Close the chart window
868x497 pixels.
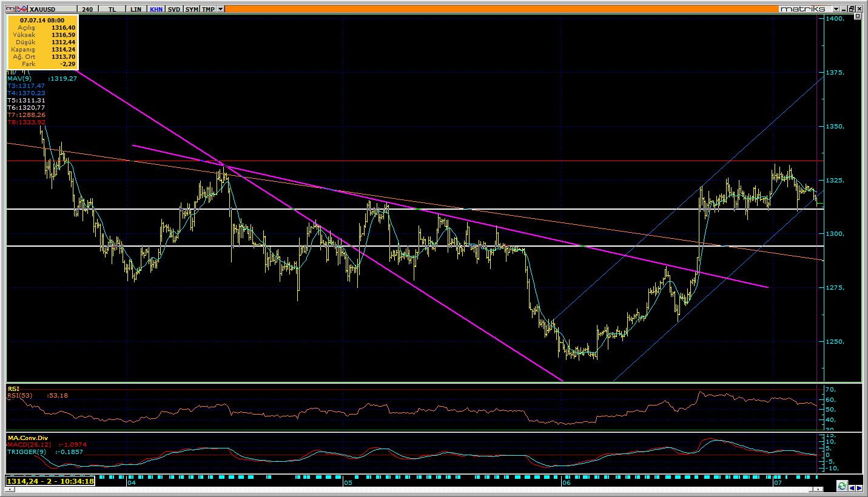pyautogui.click(x=859, y=9)
